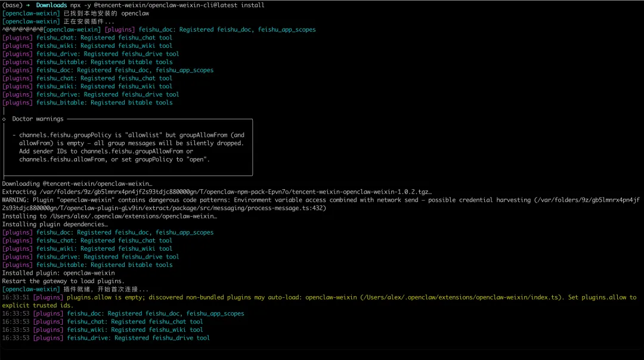This screenshot has height=360, width=644.
Task: Click the "npx -y" command on the prompt line
Action: [80, 5]
